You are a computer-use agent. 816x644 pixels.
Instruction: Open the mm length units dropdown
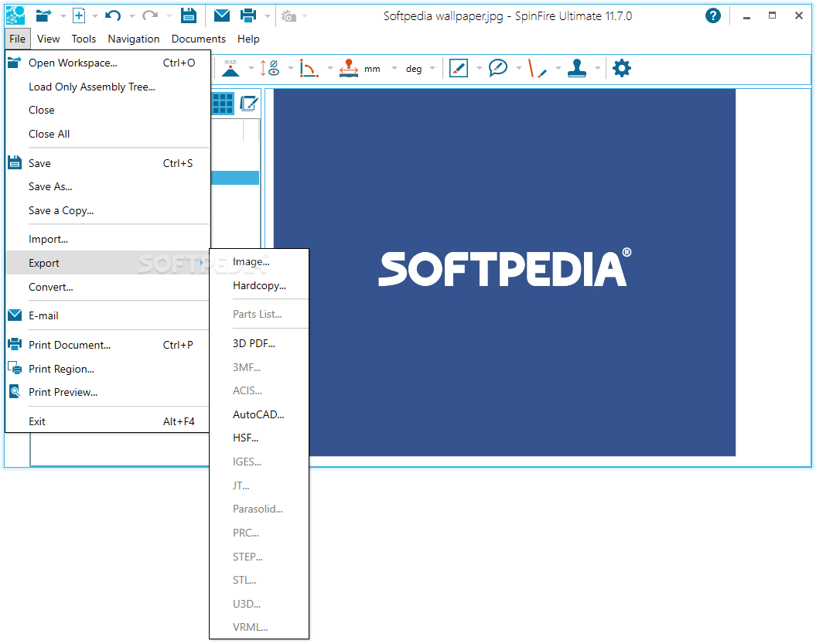point(394,68)
